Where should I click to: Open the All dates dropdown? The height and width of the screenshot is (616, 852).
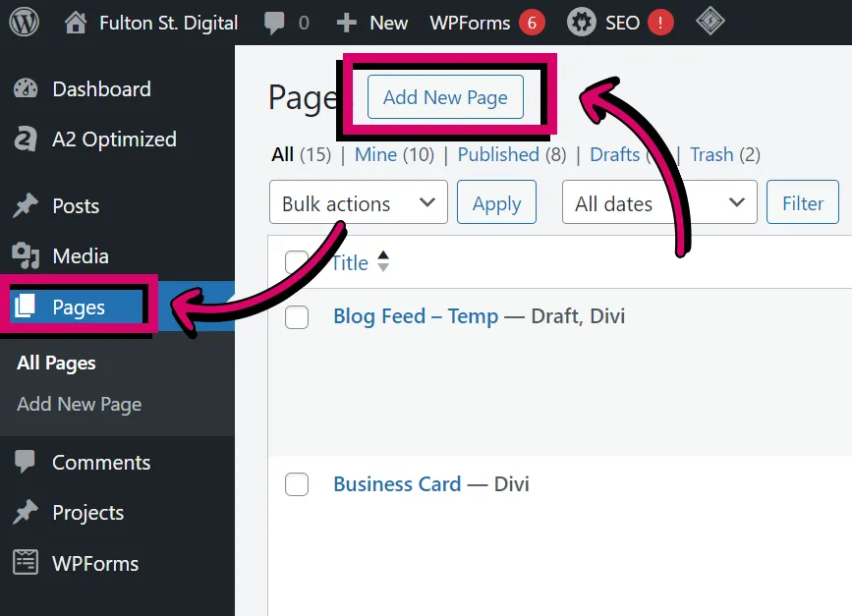click(658, 202)
